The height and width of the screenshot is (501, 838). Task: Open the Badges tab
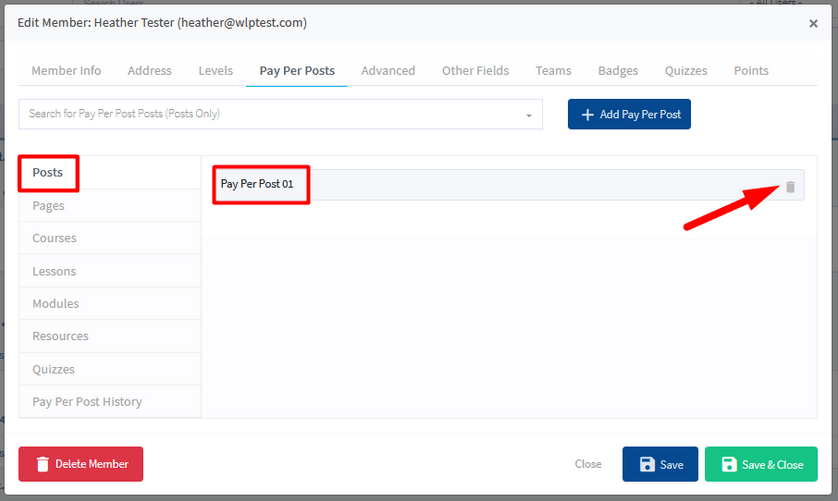coord(618,71)
